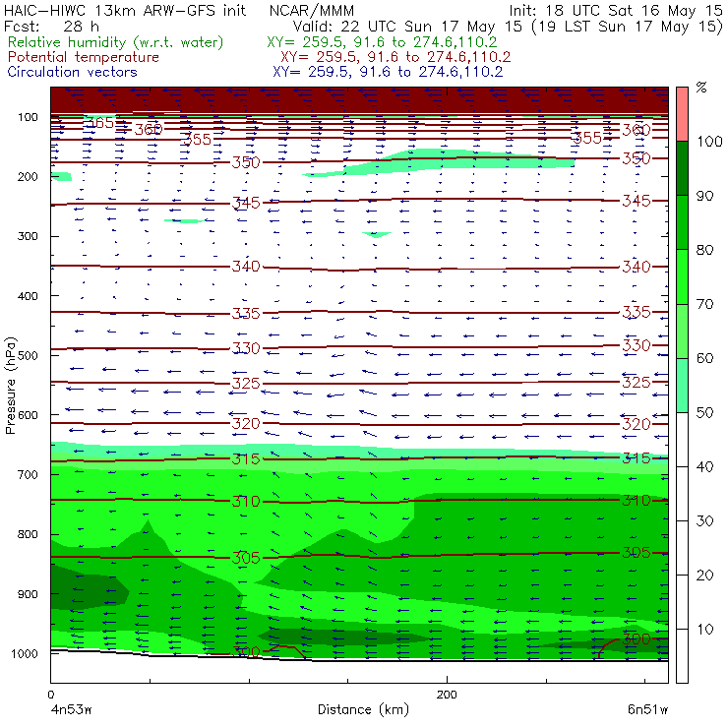Click the light green 60–70% colorbar segment
Viewport: 728px width, 728px height.
coord(682,331)
